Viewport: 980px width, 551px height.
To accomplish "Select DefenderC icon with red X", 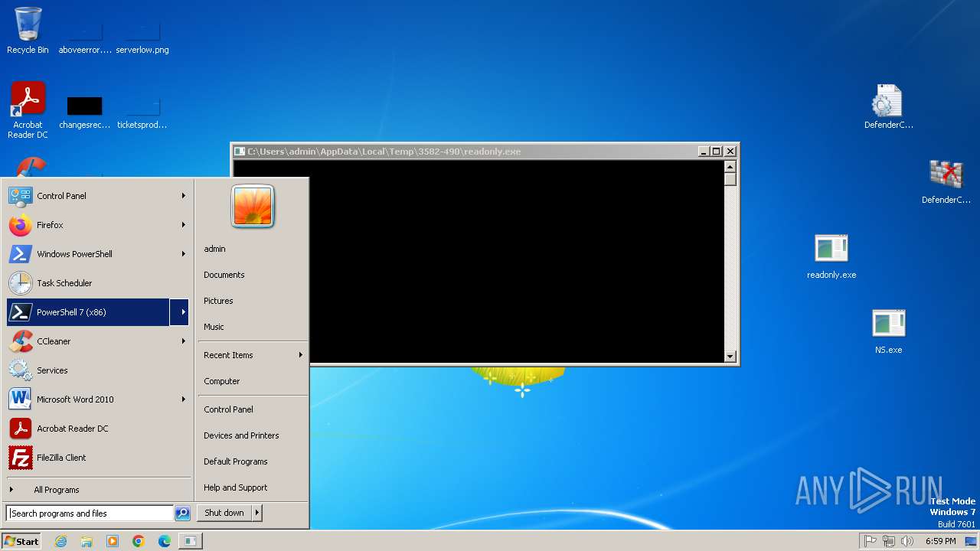I will pyautogui.click(x=946, y=181).
